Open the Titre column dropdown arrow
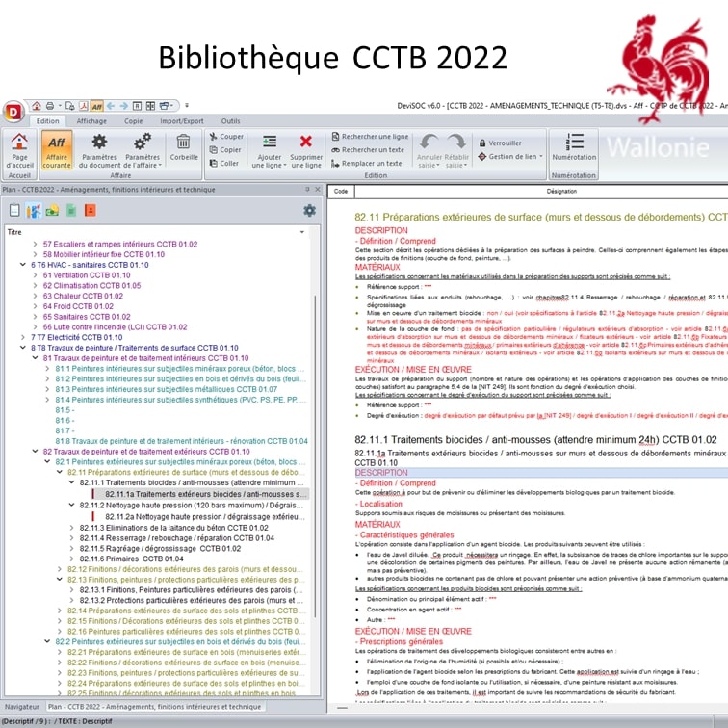This screenshot has height=728, width=728. click(302, 233)
